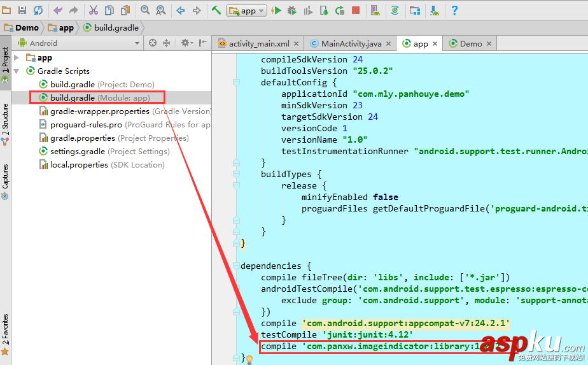This screenshot has width=588, height=365.
Task: Start debugging with the bug icon
Action: pos(292,10)
